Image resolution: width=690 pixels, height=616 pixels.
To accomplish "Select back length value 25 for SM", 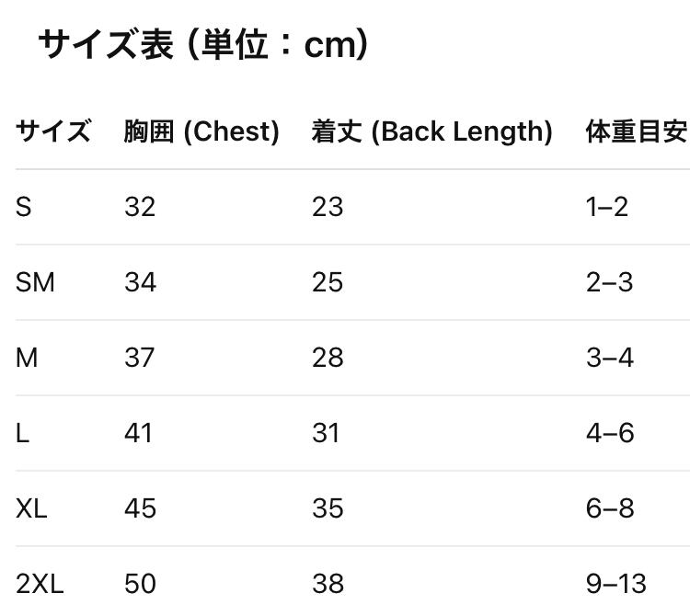I will [328, 282].
